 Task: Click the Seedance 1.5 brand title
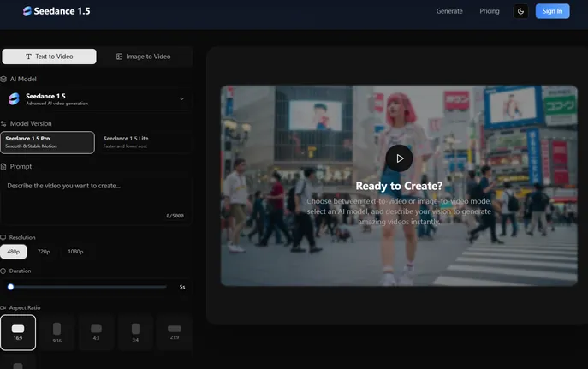click(62, 11)
